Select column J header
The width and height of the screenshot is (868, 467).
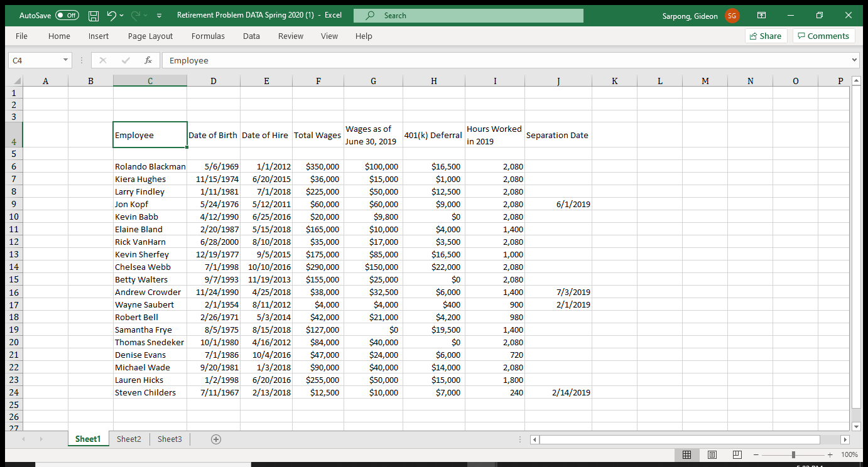pos(558,80)
